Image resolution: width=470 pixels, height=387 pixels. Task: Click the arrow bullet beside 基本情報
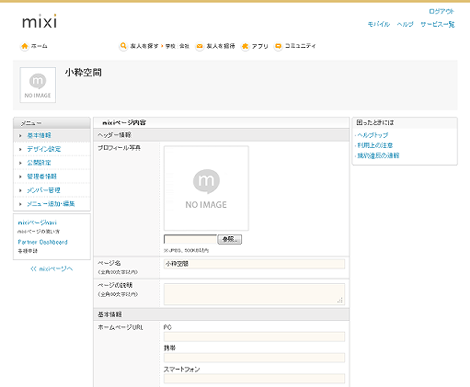[x=20, y=136]
